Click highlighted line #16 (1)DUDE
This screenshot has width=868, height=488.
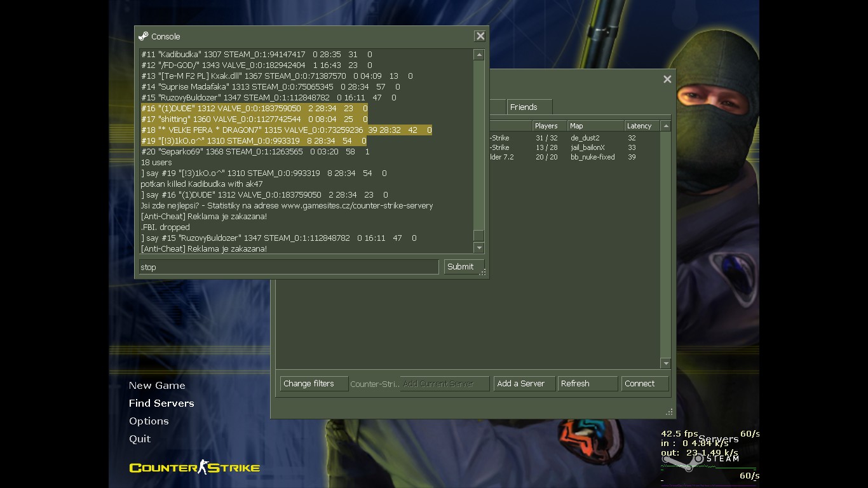[x=254, y=109]
